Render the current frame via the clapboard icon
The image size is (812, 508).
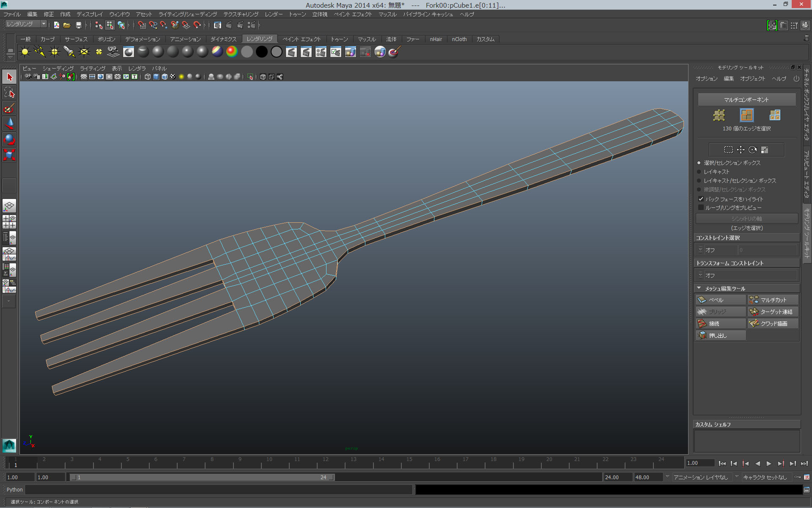[291, 52]
